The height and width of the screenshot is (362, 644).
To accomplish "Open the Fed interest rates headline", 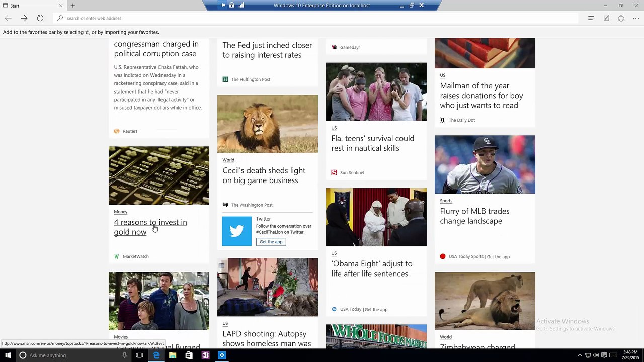I will pyautogui.click(x=268, y=50).
